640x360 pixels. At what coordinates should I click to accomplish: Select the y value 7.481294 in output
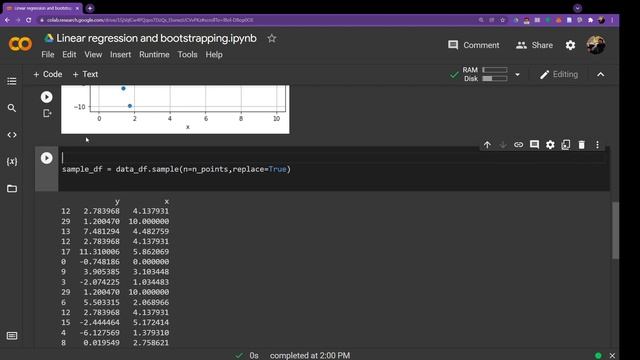point(102,231)
